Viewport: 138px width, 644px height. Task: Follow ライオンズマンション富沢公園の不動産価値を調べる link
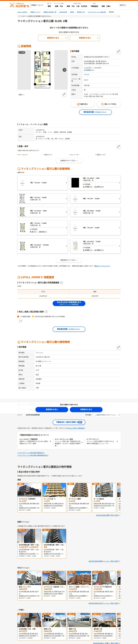coord(33,455)
